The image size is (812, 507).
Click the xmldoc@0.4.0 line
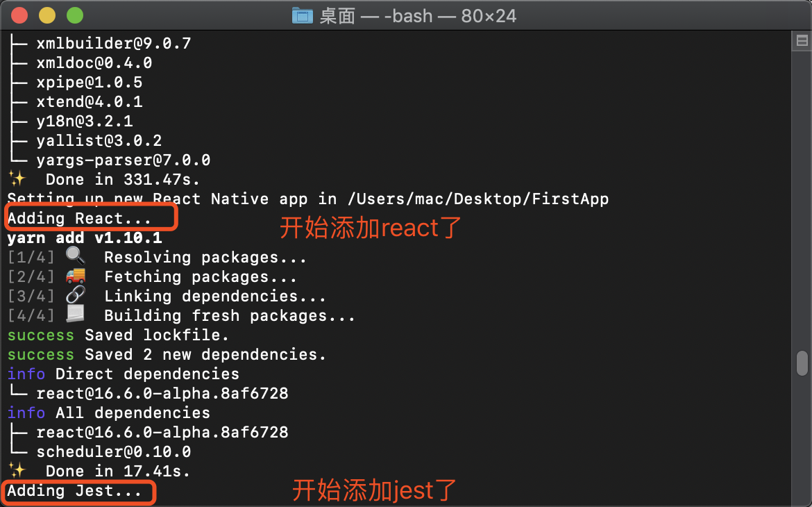pos(94,63)
